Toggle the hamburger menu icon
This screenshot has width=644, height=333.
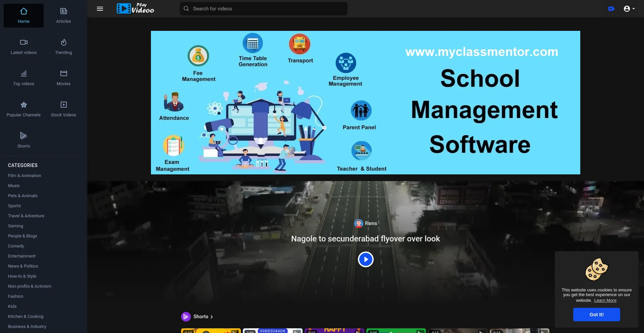click(100, 9)
